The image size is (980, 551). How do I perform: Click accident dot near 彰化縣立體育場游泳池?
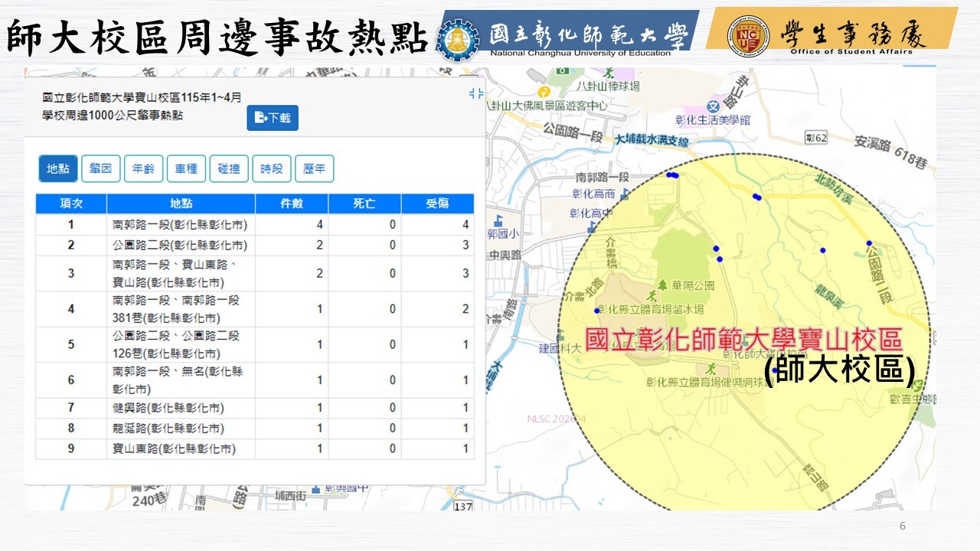(x=597, y=311)
